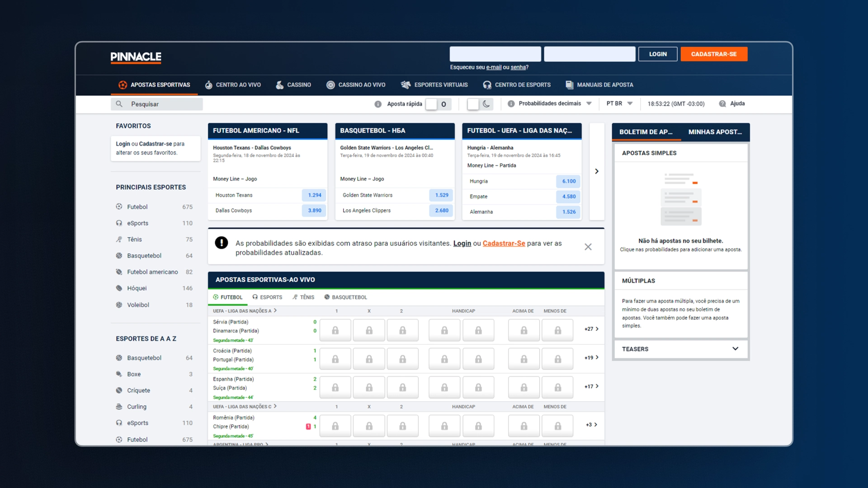Click the Tênis racket icon in sidebar
This screenshot has height=488, width=868.
[x=119, y=239]
